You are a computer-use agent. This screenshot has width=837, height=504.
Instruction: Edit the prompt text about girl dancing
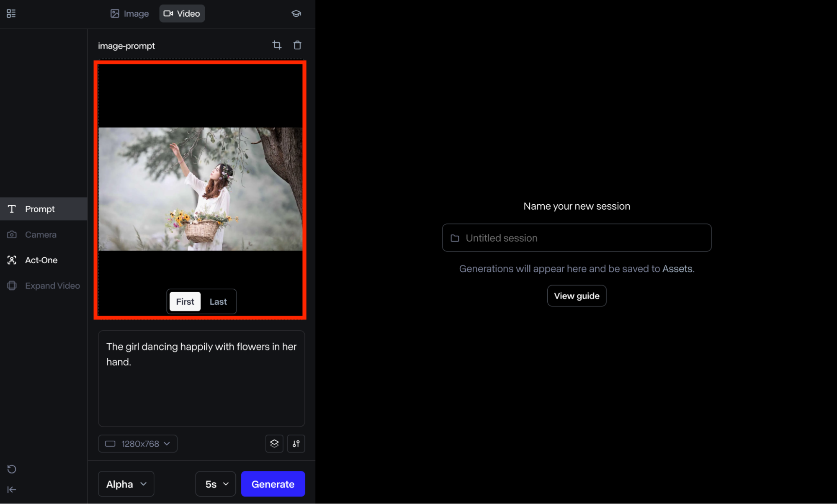pos(201,378)
